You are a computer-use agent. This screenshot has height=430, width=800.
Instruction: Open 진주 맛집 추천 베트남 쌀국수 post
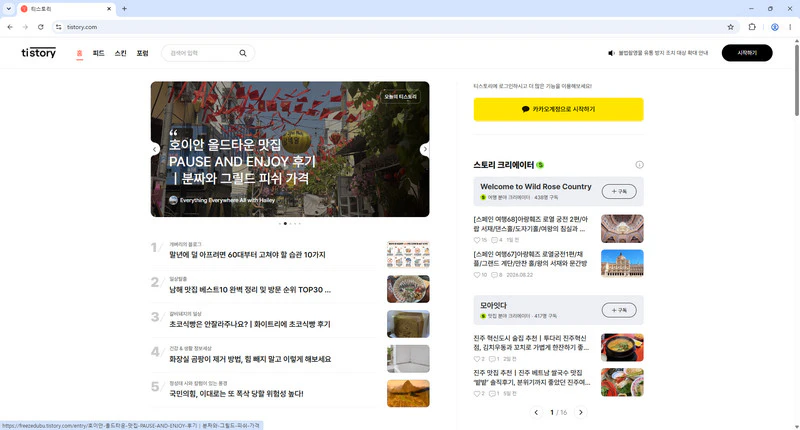point(532,377)
